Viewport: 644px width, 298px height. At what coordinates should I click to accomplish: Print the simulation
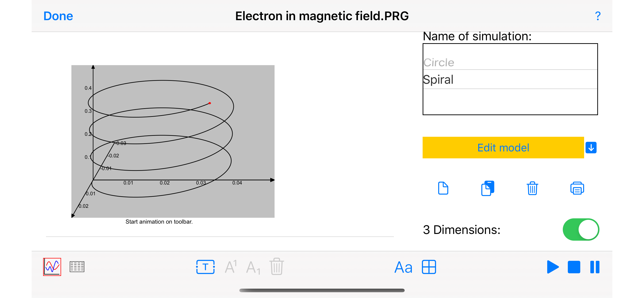(x=577, y=188)
